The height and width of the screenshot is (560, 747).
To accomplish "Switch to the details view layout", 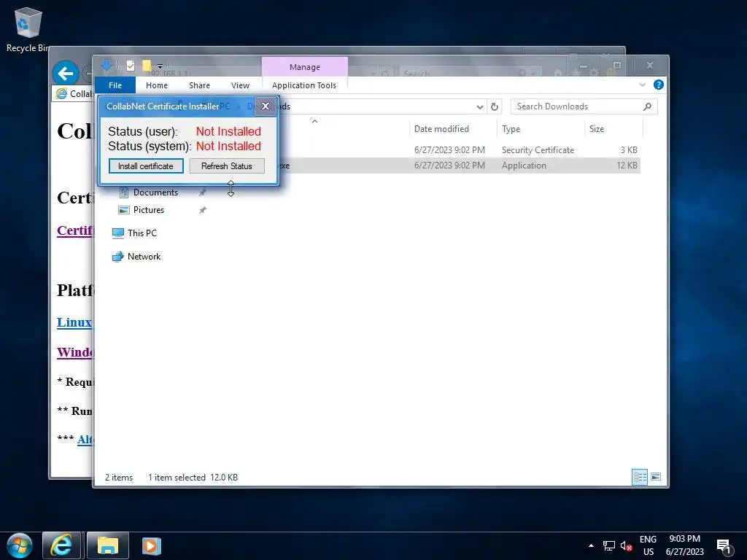I will [x=639, y=477].
